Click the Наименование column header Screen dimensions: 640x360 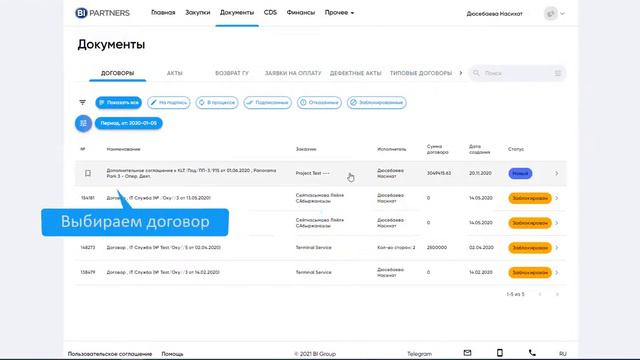coord(123,149)
